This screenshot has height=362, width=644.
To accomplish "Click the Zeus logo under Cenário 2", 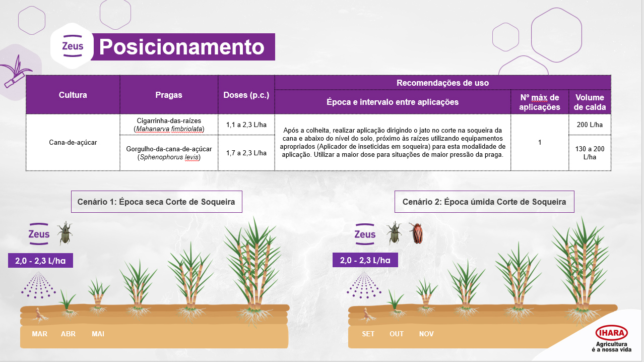I will point(365,233).
